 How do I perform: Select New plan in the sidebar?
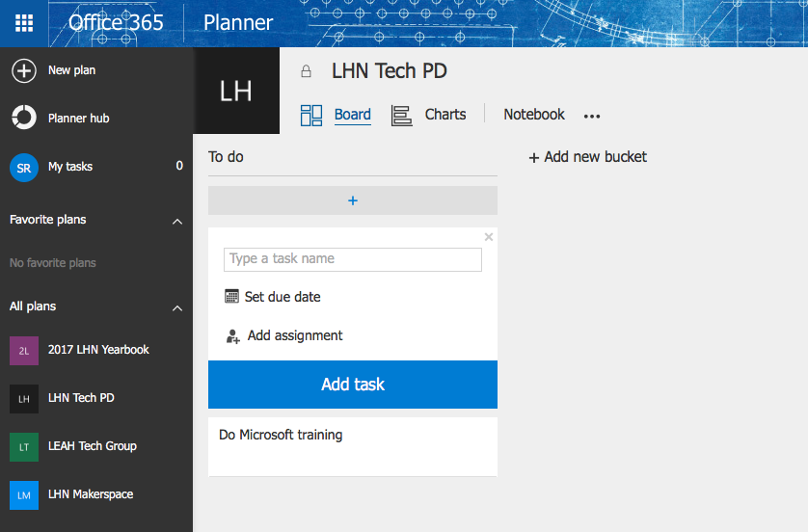tap(71, 70)
